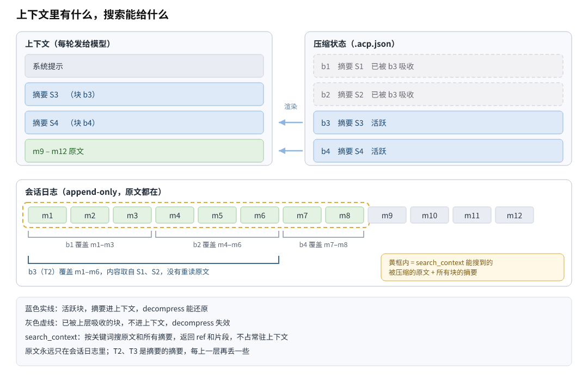Click the yellow 黄框内 = search_context note

(x=473, y=267)
